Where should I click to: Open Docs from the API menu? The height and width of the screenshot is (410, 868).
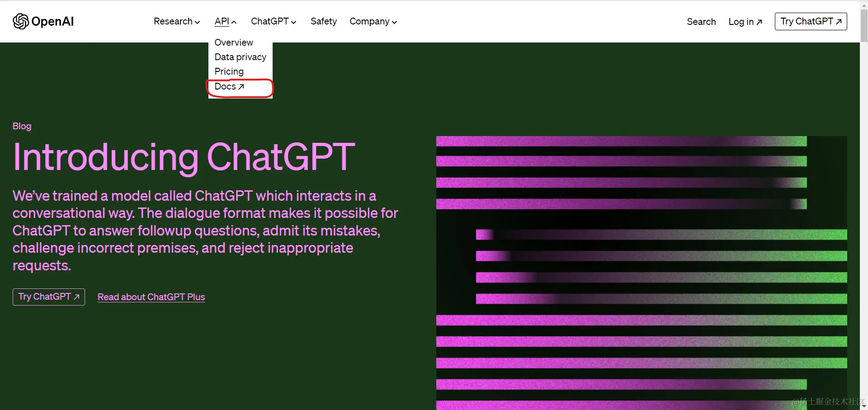click(230, 86)
